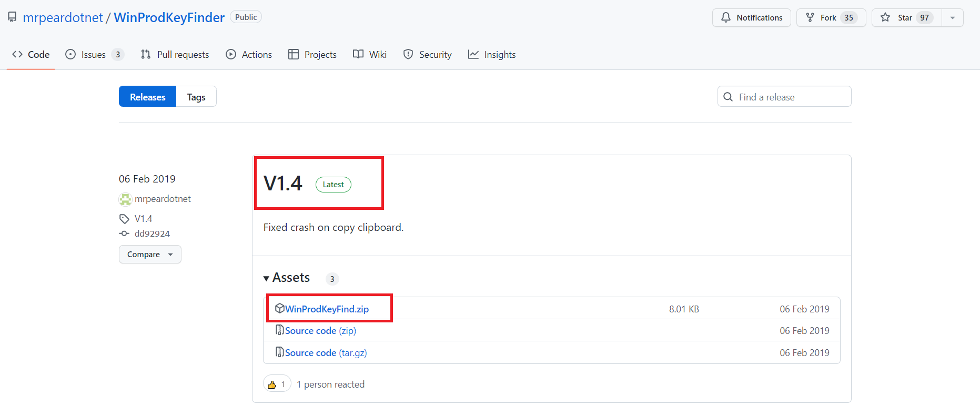Click the star count 97
The image size is (980, 416).
[924, 18]
